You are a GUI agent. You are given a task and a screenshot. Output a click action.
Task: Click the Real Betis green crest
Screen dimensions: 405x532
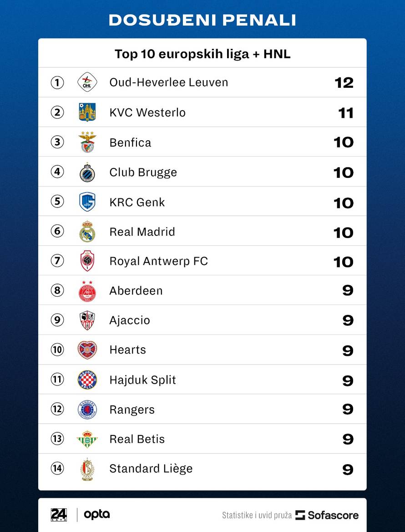click(x=87, y=439)
